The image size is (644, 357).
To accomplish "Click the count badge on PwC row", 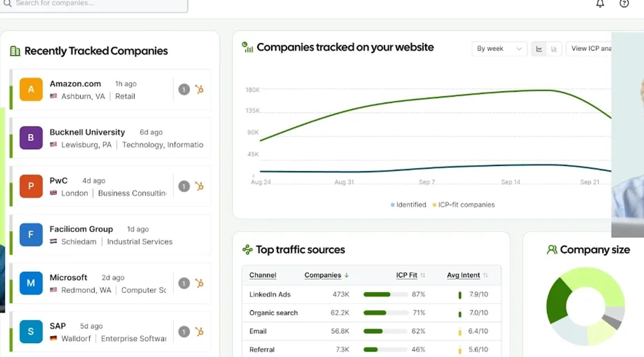I will pyautogui.click(x=184, y=186).
